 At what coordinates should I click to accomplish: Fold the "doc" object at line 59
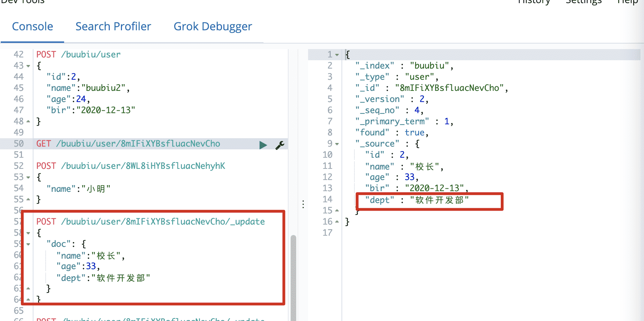click(x=28, y=244)
